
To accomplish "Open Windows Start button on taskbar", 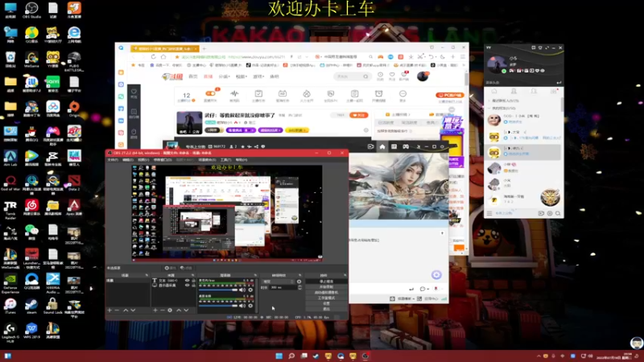I will (x=279, y=356).
